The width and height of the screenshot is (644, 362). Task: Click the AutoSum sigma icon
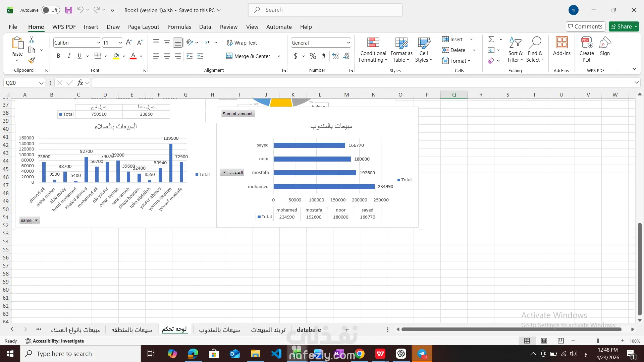(491, 40)
